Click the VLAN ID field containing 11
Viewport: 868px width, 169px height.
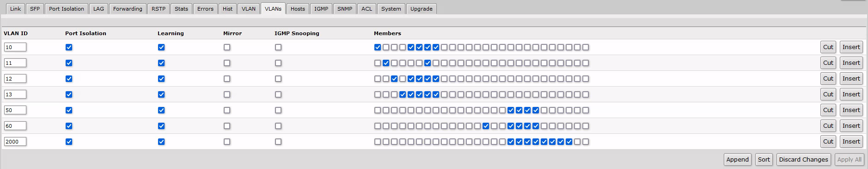(x=15, y=63)
